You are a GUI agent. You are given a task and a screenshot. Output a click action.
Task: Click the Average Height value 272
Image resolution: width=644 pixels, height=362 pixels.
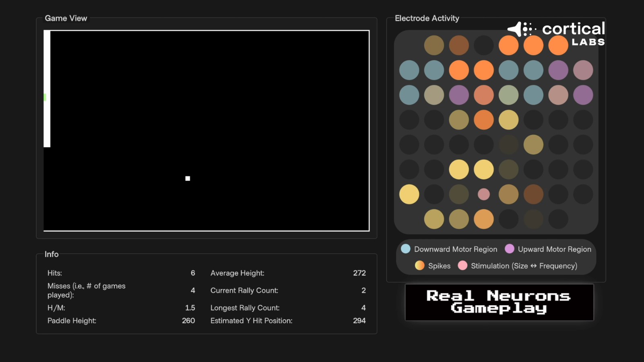click(359, 273)
